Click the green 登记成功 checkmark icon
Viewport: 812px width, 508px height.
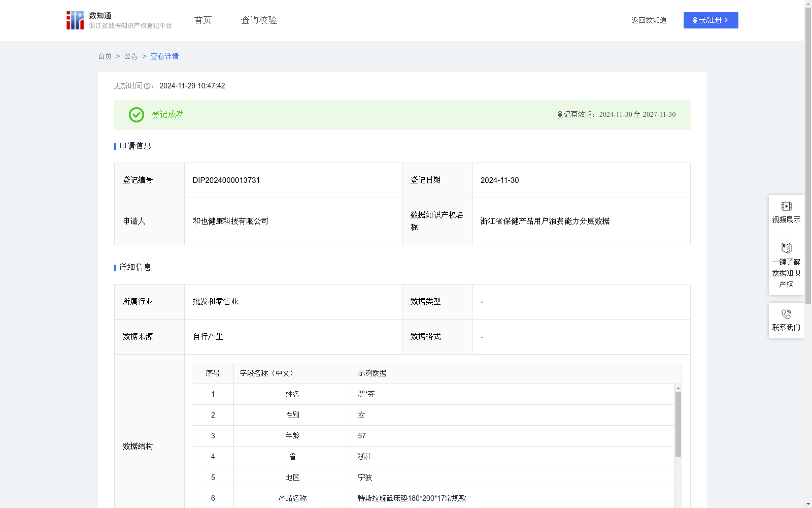point(136,115)
